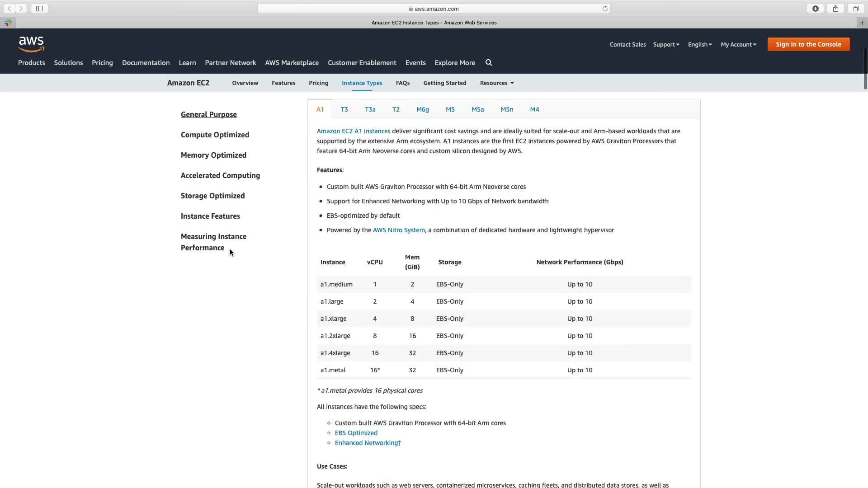Select the M5n instance tab
Image resolution: width=868 pixels, height=488 pixels.
click(x=507, y=109)
